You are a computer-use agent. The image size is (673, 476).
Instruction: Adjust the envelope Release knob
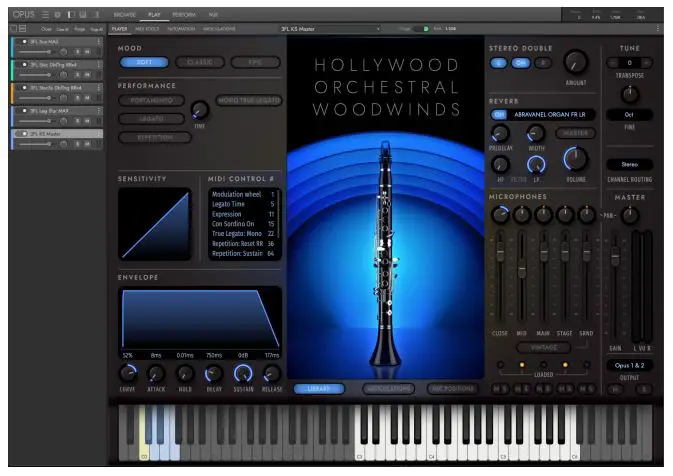pos(272,374)
